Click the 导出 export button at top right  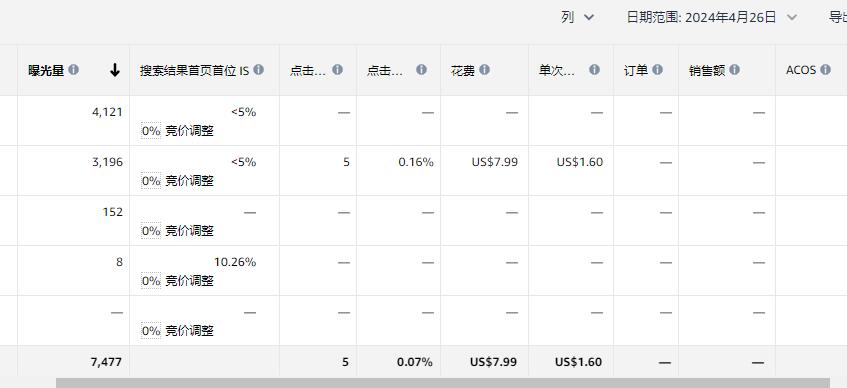[x=838, y=17]
